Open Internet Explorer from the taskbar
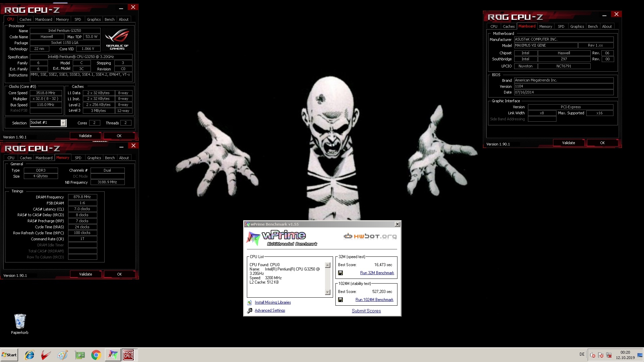644x362 pixels. [30, 355]
